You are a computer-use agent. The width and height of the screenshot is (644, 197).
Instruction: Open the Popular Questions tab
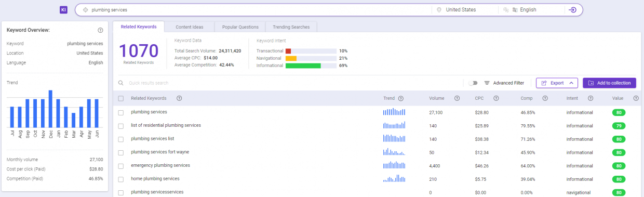click(240, 27)
